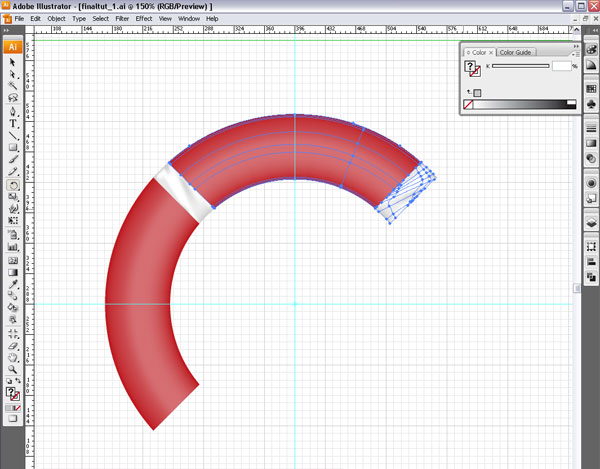Select the Type tool
The height and width of the screenshot is (469, 600).
(13, 124)
